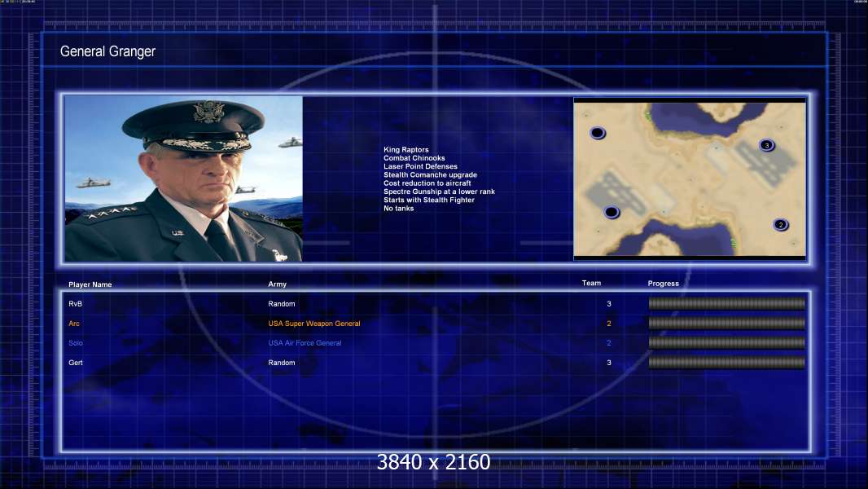Click Arc's loading progress bar
Screen dimensions: 868x489
(x=727, y=324)
